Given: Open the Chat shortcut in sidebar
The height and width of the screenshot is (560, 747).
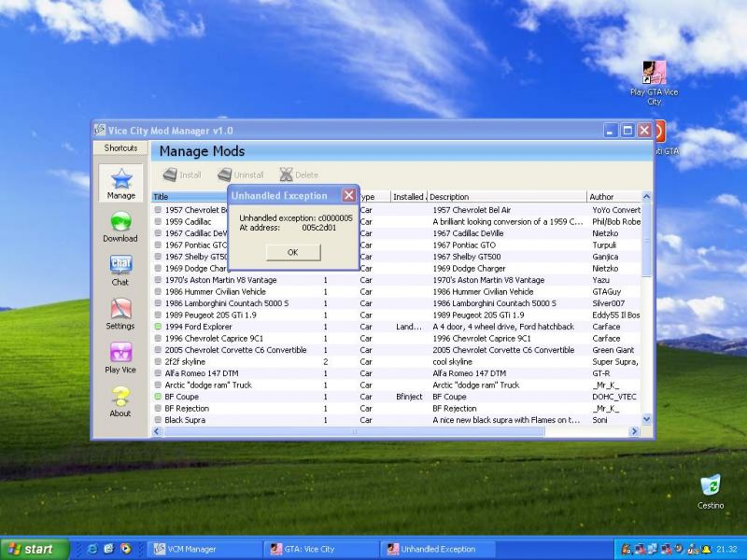Looking at the screenshot, I should coord(120,271).
